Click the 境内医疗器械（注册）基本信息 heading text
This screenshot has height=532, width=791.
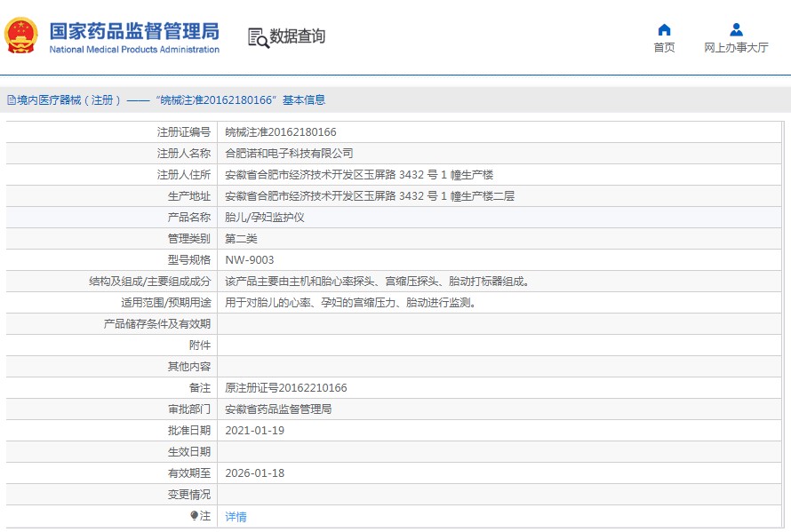tap(171, 100)
